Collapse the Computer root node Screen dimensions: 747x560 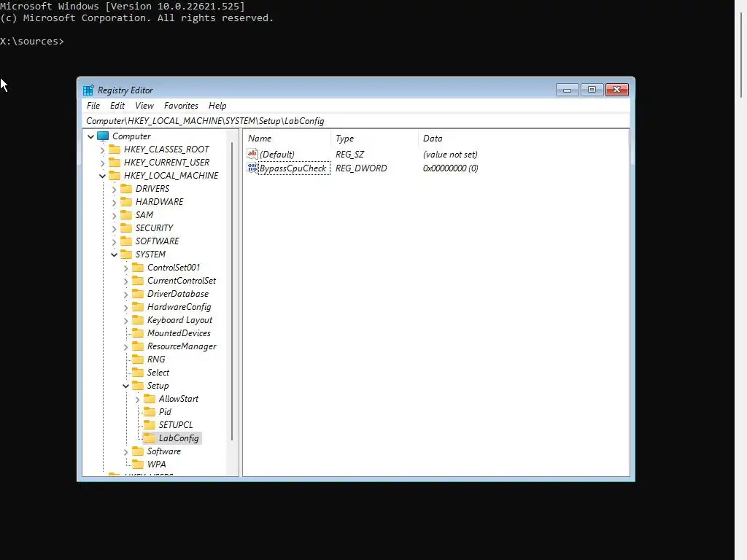tap(90, 136)
